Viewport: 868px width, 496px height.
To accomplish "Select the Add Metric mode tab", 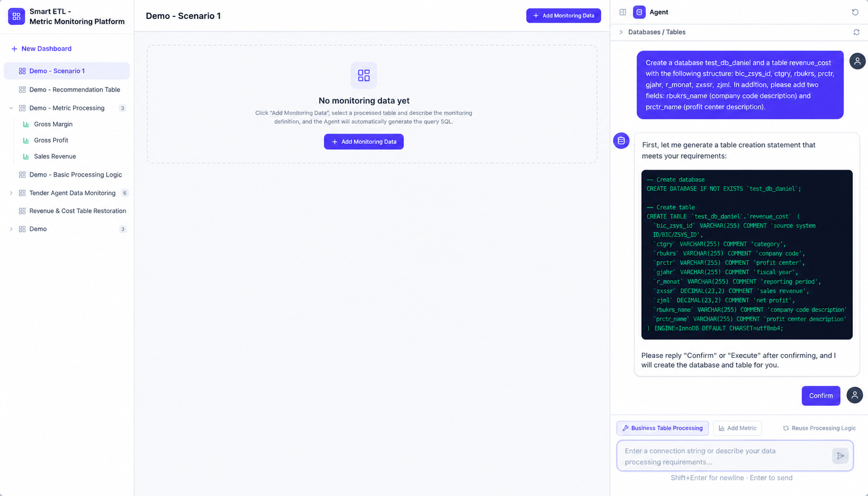I will 737,428.
